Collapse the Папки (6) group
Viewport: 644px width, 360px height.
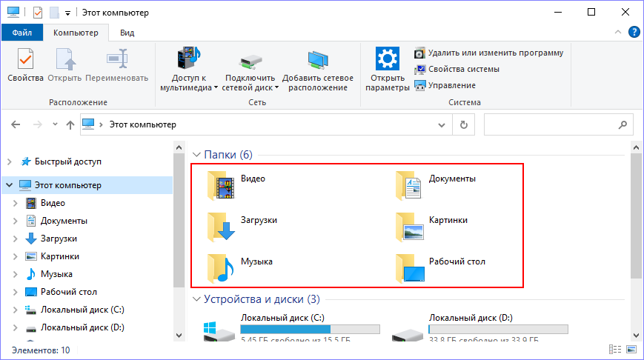coord(196,155)
